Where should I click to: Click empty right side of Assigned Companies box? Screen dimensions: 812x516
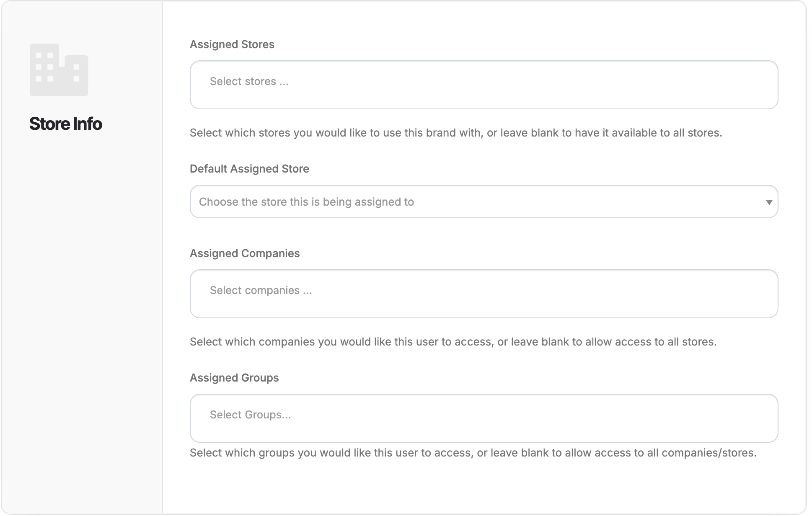(670, 294)
